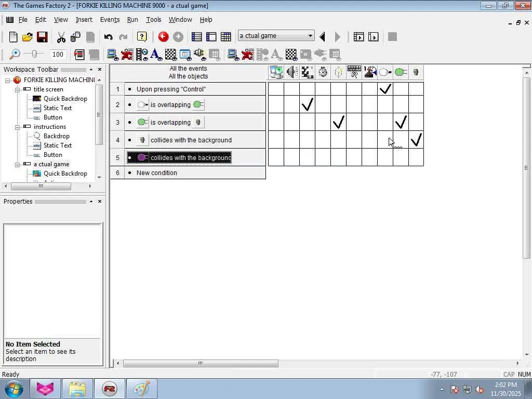Open the Edit menu

coord(41,20)
